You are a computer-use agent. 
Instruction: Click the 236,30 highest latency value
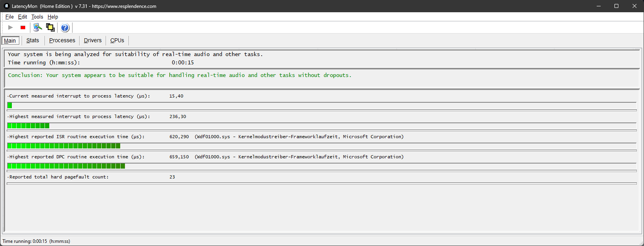(x=178, y=116)
